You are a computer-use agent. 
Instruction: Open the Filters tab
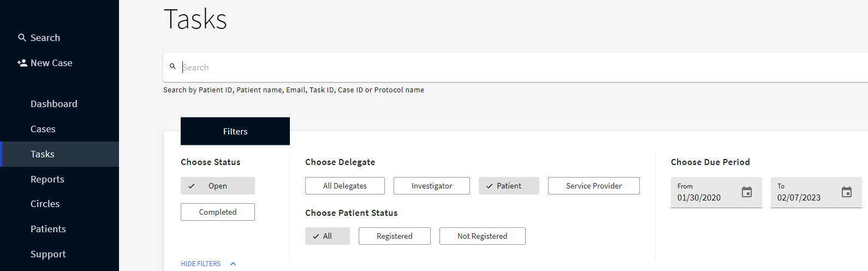[x=235, y=131]
